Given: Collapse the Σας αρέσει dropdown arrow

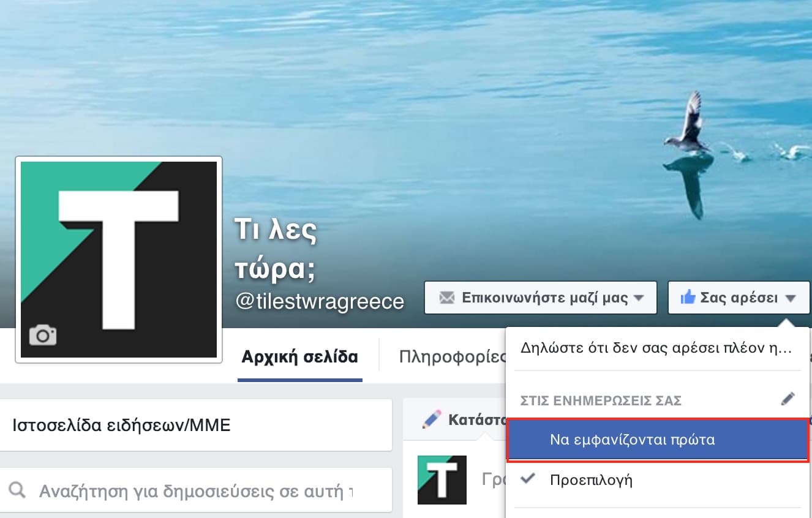Looking at the screenshot, I should [790, 298].
